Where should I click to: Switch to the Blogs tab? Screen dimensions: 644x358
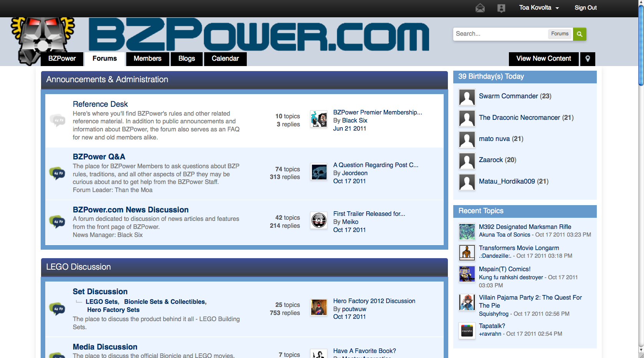(x=187, y=59)
